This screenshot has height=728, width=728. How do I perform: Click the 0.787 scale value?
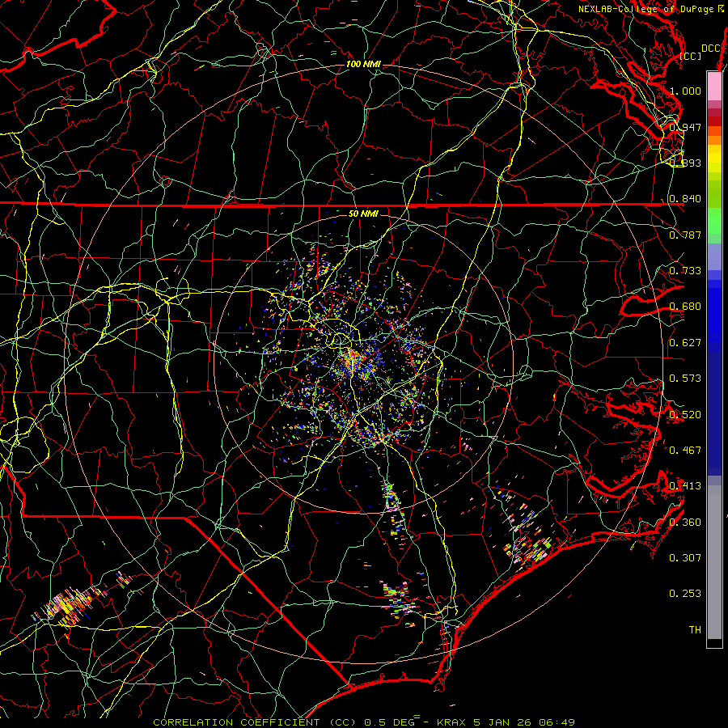[685, 235]
